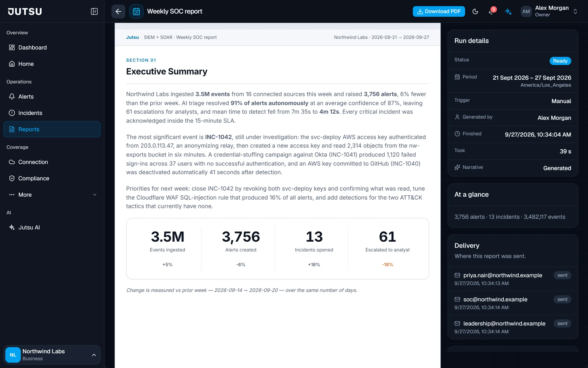Click soc@northwind.example recipient
This screenshot has height=368, width=588.
coord(495,299)
